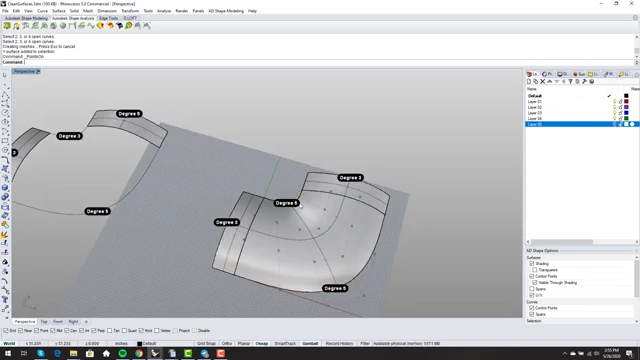Click the black graduation cap icon
The height and width of the screenshot is (360, 640).
[x=119, y=26]
